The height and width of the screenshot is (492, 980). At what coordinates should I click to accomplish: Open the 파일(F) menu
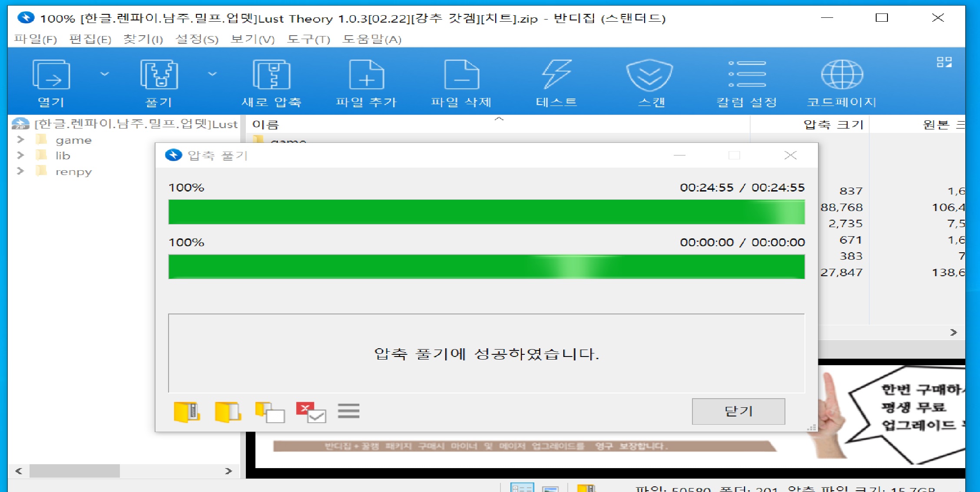35,40
